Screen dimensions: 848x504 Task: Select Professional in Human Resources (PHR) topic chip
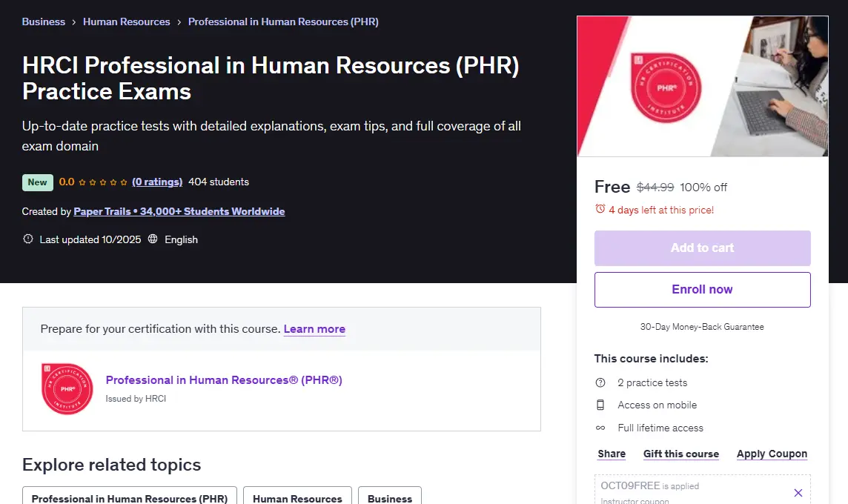129,498
